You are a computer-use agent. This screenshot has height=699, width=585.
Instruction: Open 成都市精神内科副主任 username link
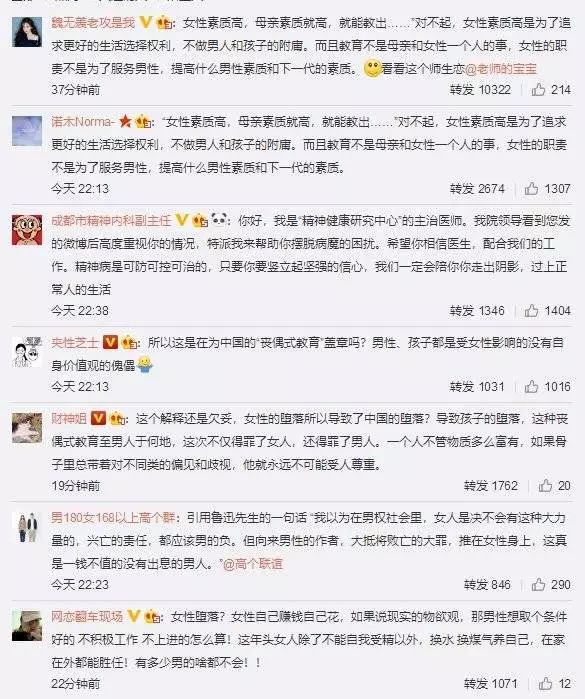pos(111,221)
